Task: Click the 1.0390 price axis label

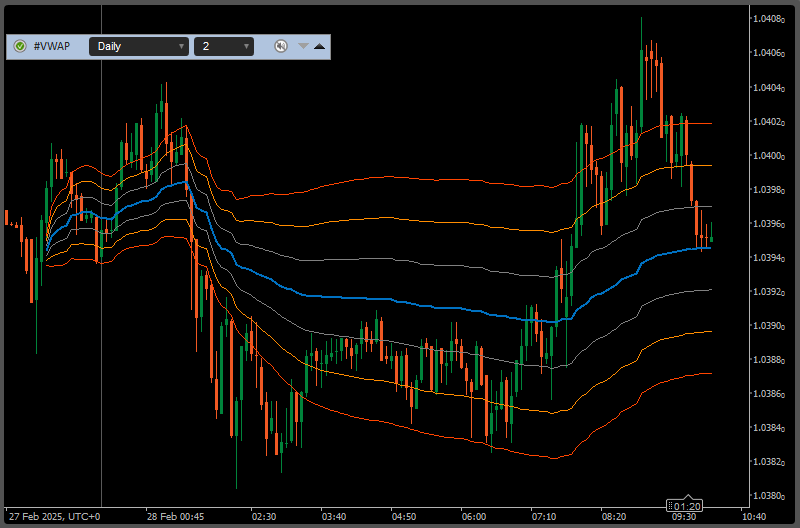Action: (x=772, y=326)
